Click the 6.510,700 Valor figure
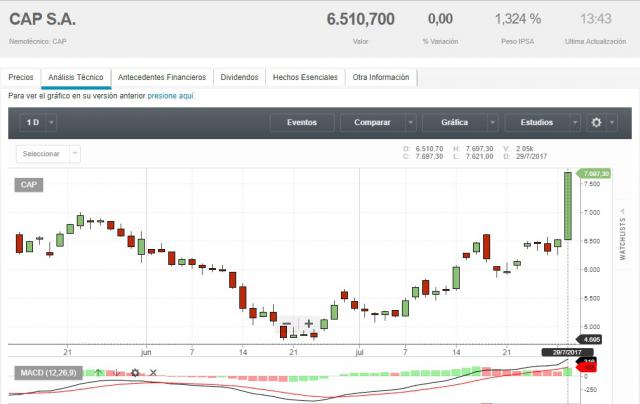This screenshot has width=640, height=404. point(361,19)
